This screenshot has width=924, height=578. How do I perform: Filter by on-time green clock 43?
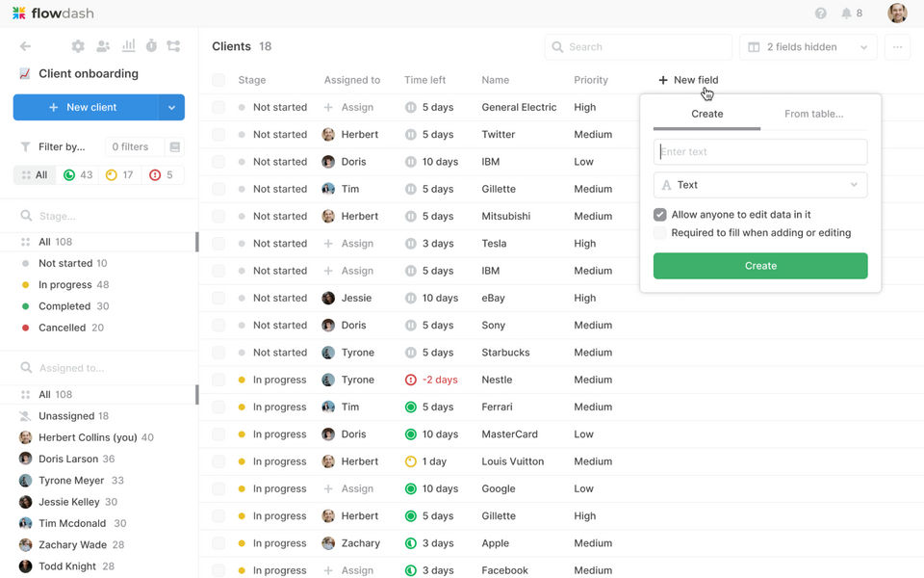78,175
